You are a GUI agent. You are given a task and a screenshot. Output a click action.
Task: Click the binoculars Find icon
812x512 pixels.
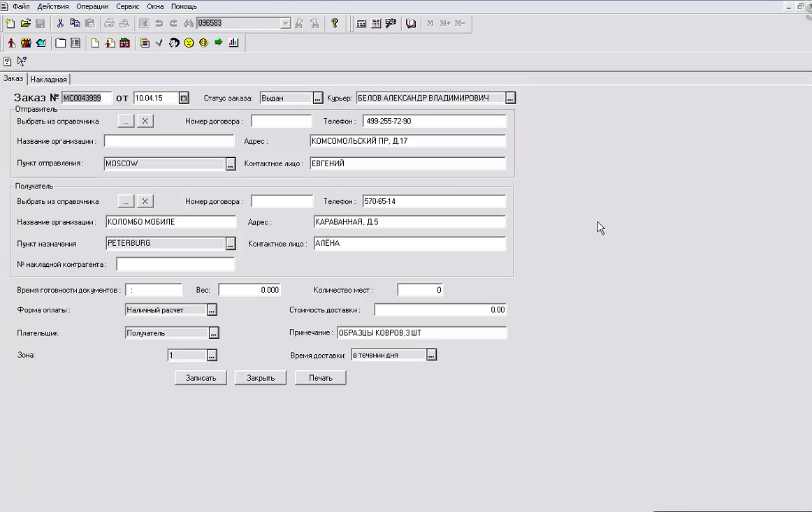pos(188,24)
